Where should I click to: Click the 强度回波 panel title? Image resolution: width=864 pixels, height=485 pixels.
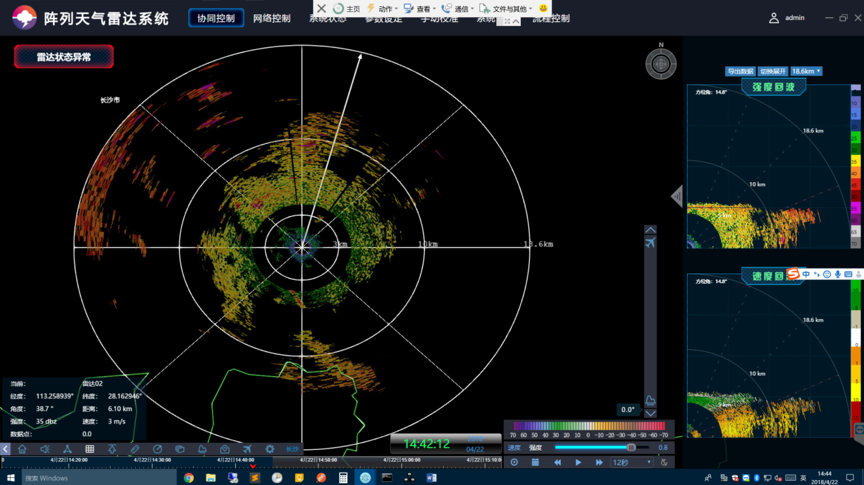pyautogui.click(x=774, y=87)
